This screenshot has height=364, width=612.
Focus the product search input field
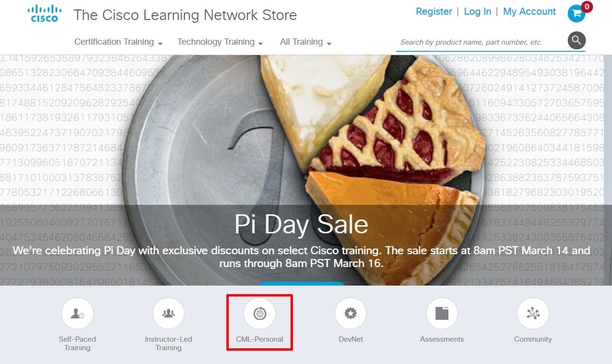pyautogui.click(x=481, y=42)
